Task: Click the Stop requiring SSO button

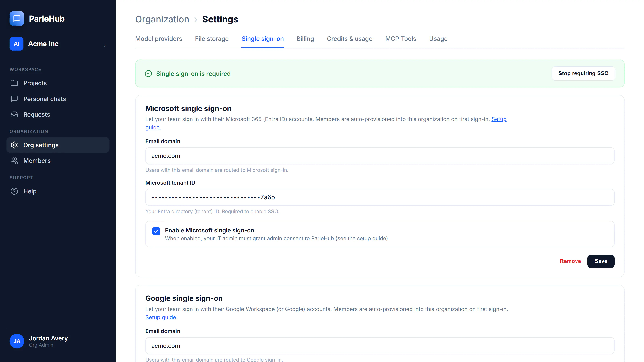Action: [583, 73]
